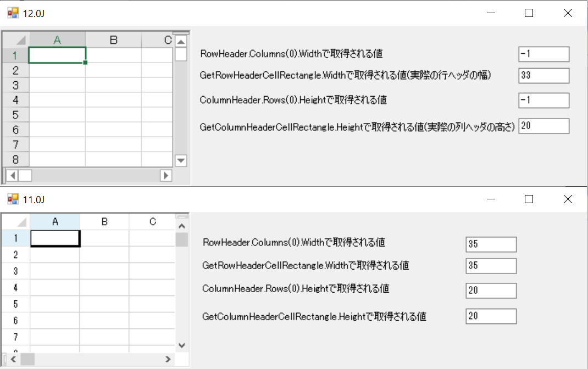Click horizontal scrollbar thumb in 11.0J sheet

27,359
